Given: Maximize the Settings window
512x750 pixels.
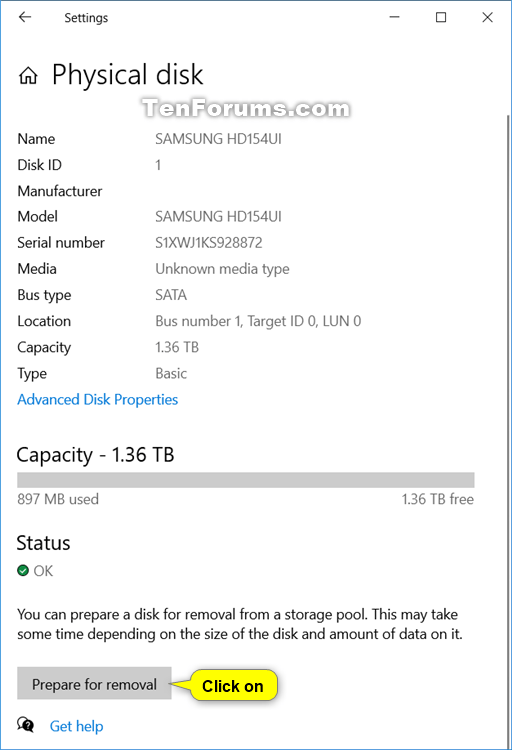Looking at the screenshot, I should pos(441,18).
